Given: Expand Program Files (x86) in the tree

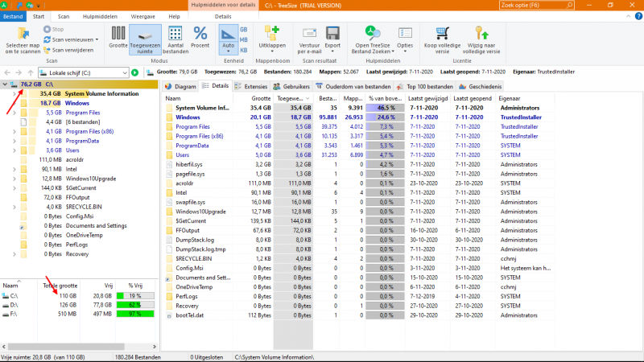Looking at the screenshot, I should pyautogui.click(x=14, y=131).
